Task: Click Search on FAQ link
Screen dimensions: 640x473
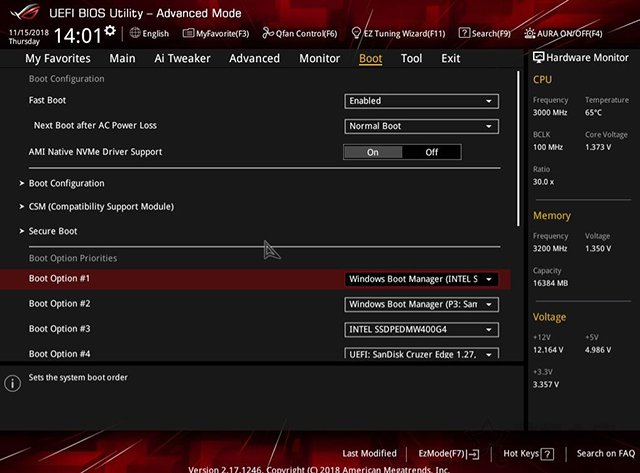Action: pos(605,453)
